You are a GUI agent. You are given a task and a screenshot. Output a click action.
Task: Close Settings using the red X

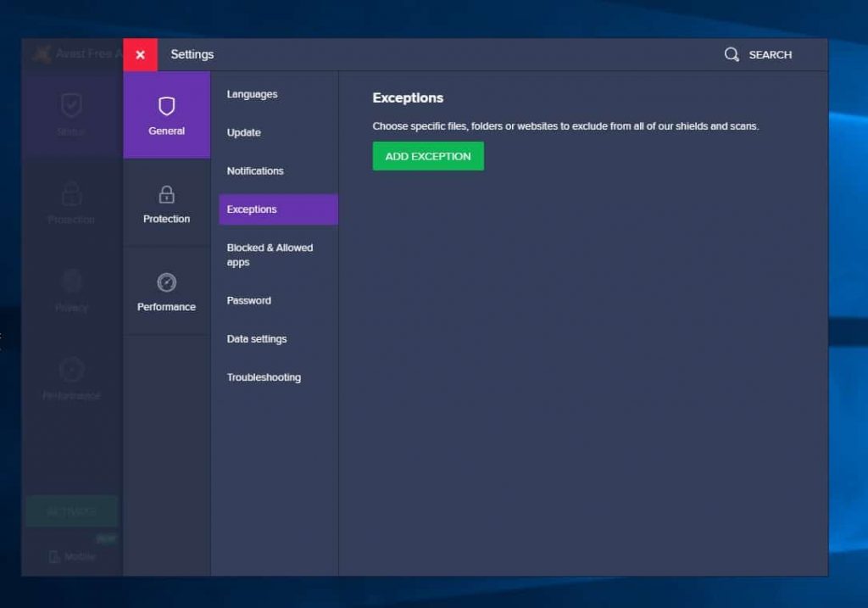click(x=140, y=54)
